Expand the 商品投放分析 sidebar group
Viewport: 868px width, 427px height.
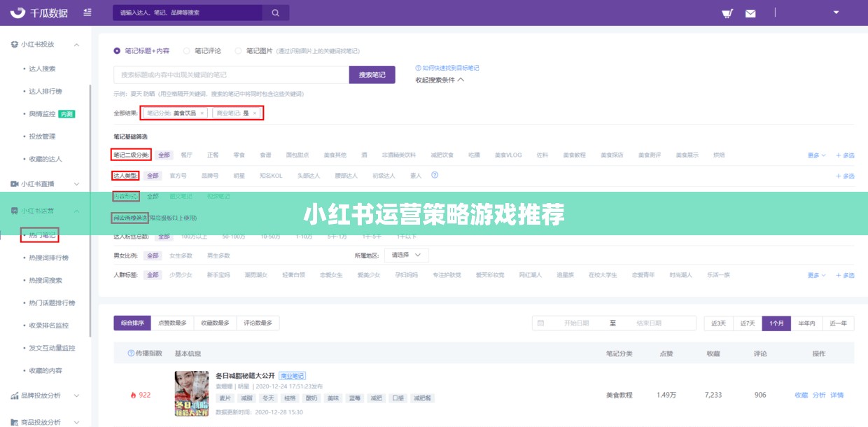(76, 422)
